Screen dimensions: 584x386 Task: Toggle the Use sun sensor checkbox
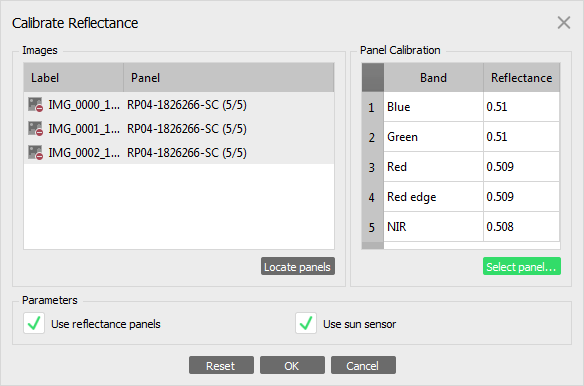306,323
